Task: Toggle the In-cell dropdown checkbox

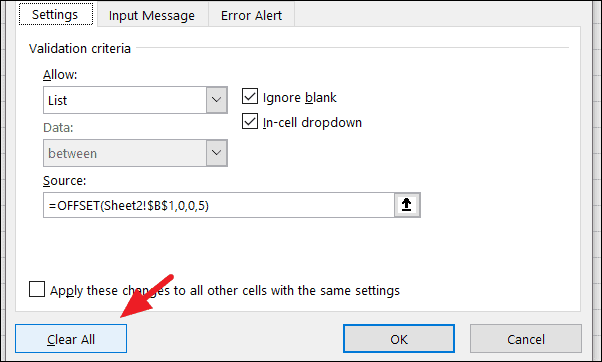Action: [x=250, y=121]
